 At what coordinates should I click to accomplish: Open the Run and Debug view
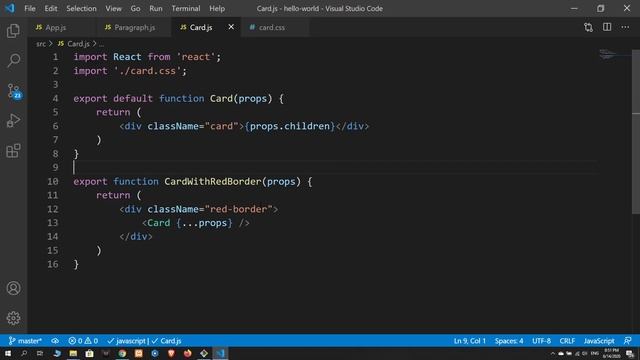[13, 121]
